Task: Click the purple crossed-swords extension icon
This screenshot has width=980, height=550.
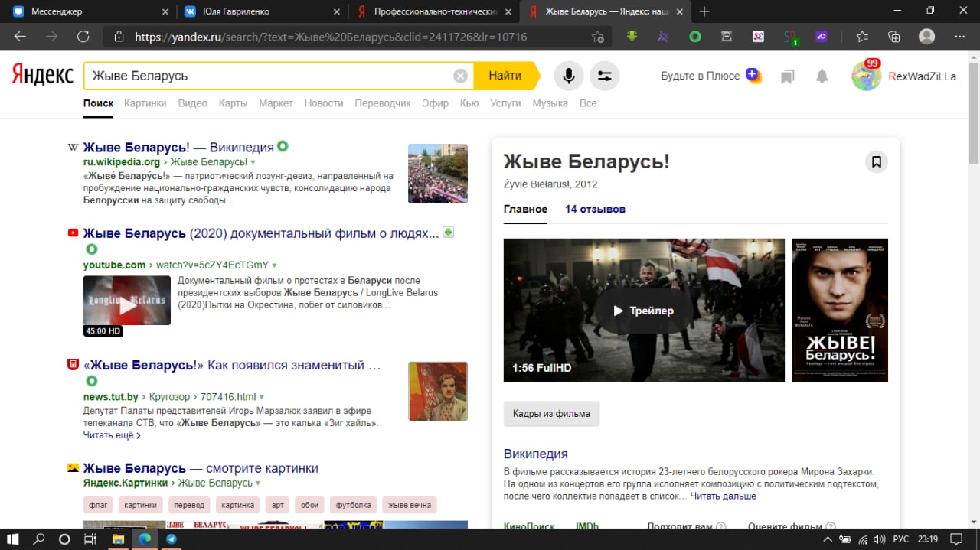Action: click(x=664, y=36)
